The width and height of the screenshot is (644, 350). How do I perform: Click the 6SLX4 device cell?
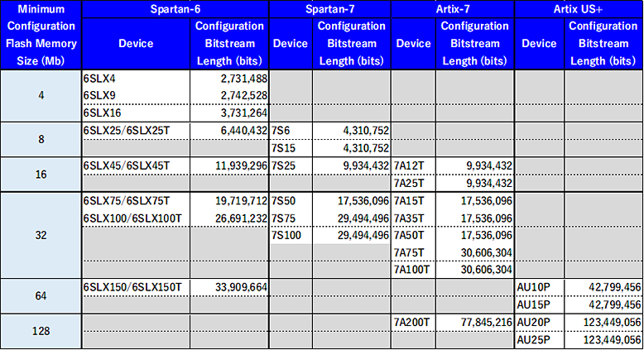[x=136, y=79]
